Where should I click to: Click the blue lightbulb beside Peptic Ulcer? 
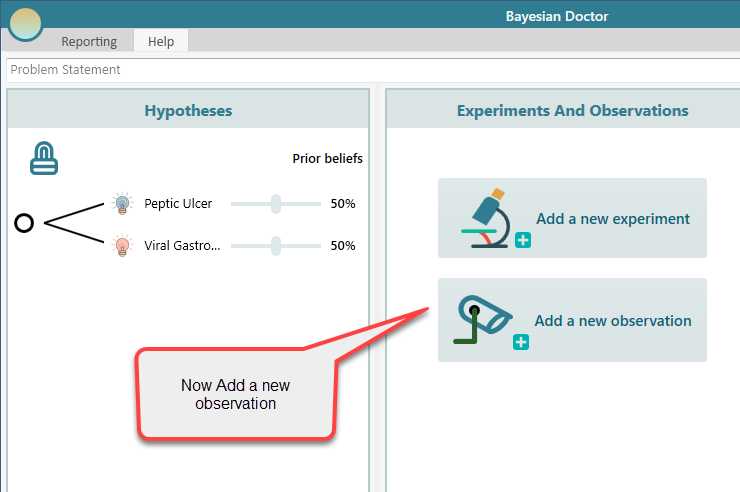click(x=122, y=204)
